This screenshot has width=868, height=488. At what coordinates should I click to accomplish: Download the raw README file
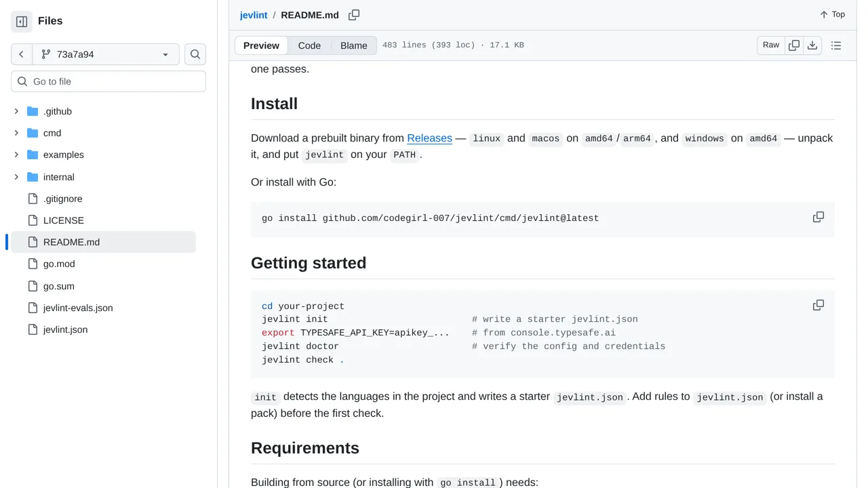coord(812,45)
